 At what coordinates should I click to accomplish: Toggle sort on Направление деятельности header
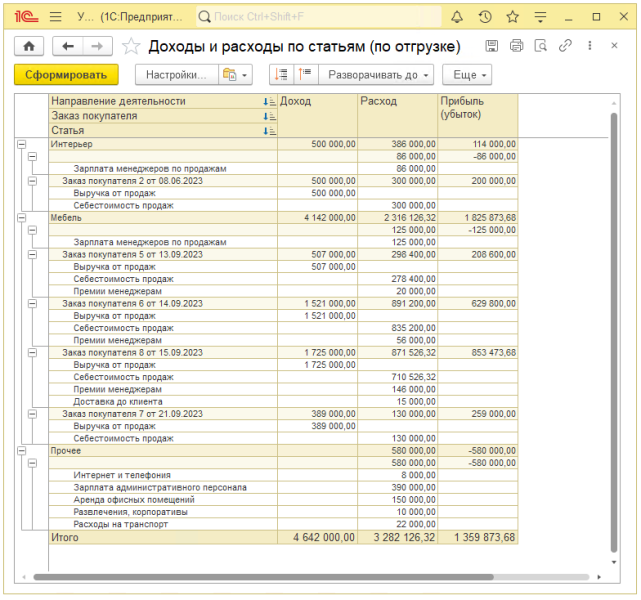pyautogui.click(x=268, y=102)
